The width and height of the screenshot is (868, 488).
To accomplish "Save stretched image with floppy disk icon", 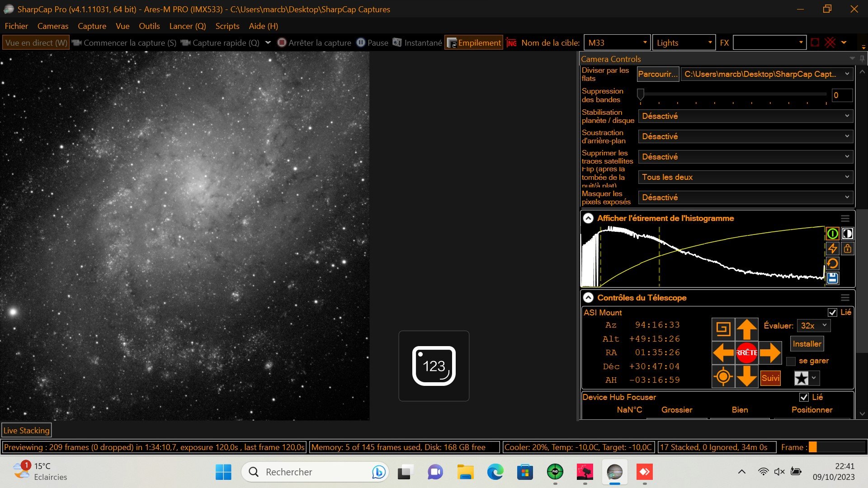I will pyautogui.click(x=832, y=278).
